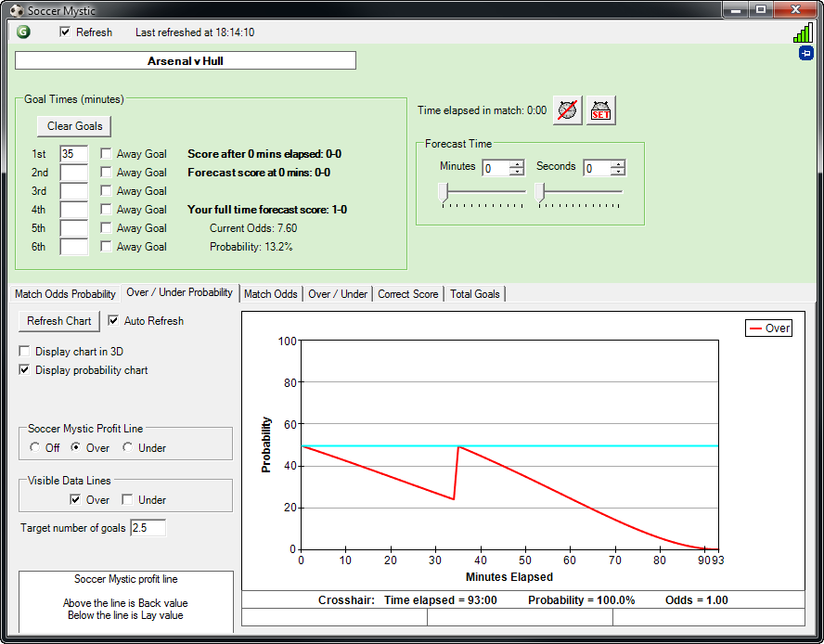The height and width of the screenshot is (644, 824).
Task: Disable the Auto Refresh checkbox
Action: (x=113, y=320)
